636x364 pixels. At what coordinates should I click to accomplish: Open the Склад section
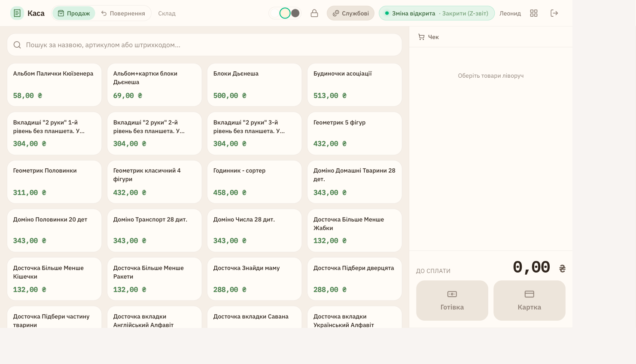click(x=167, y=13)
